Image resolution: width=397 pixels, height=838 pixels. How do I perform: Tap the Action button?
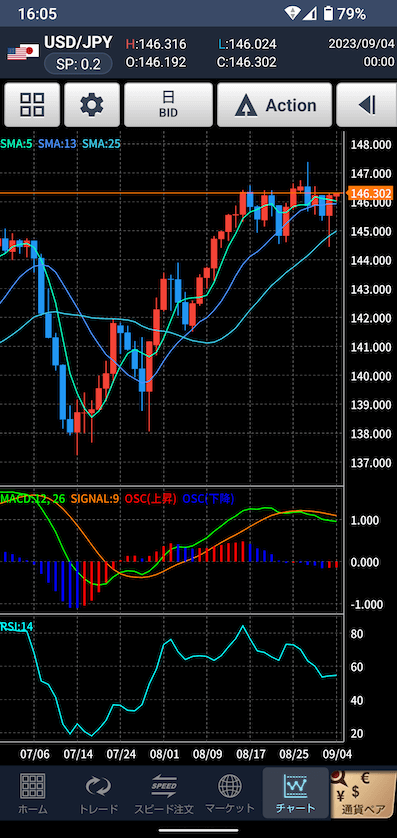click(x=275, y=105)
